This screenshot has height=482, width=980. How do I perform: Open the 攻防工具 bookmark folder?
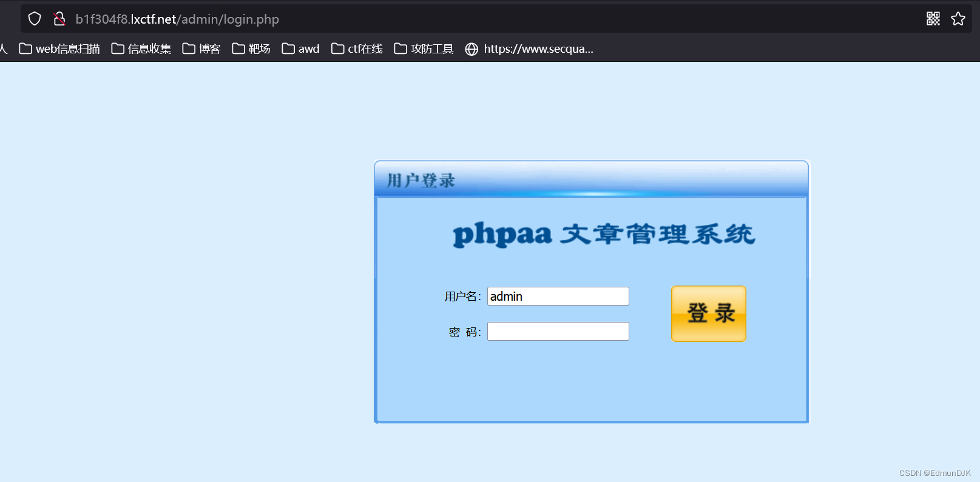424,49
